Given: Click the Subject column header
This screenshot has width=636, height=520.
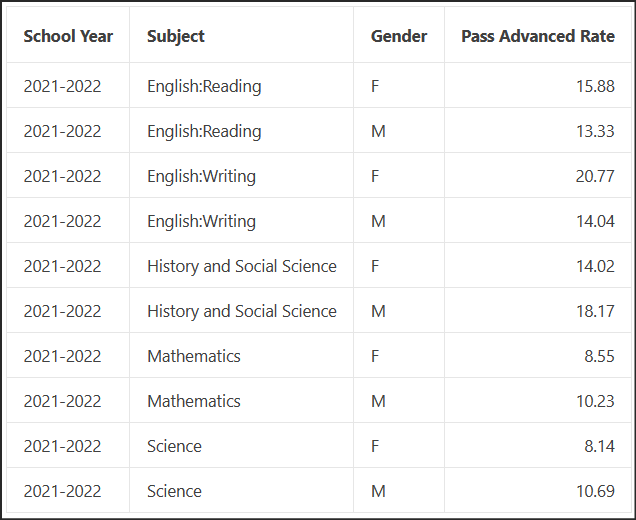Looking at the screenshot, I should coord(176,36).
